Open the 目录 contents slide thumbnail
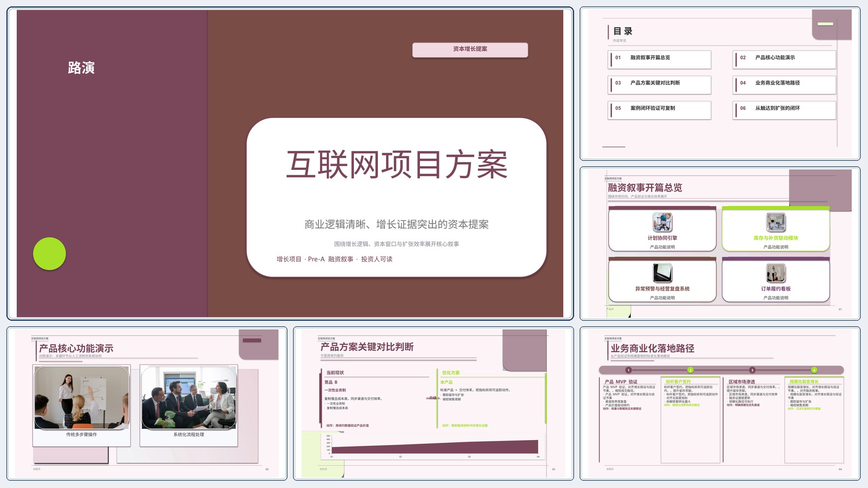Screen dimensions: 868x488 tap(720, 84)
